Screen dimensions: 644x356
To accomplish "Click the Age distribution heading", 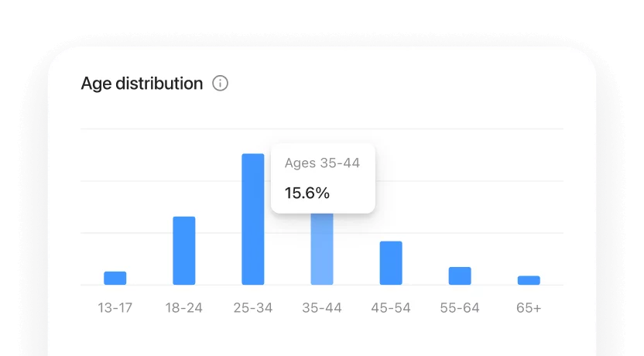I will coord(142,84).
